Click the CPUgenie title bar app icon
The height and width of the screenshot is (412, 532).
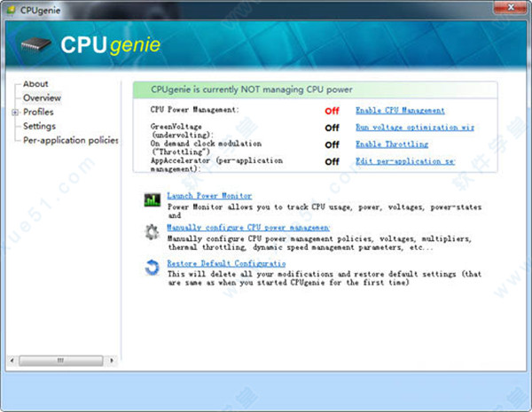12,10
